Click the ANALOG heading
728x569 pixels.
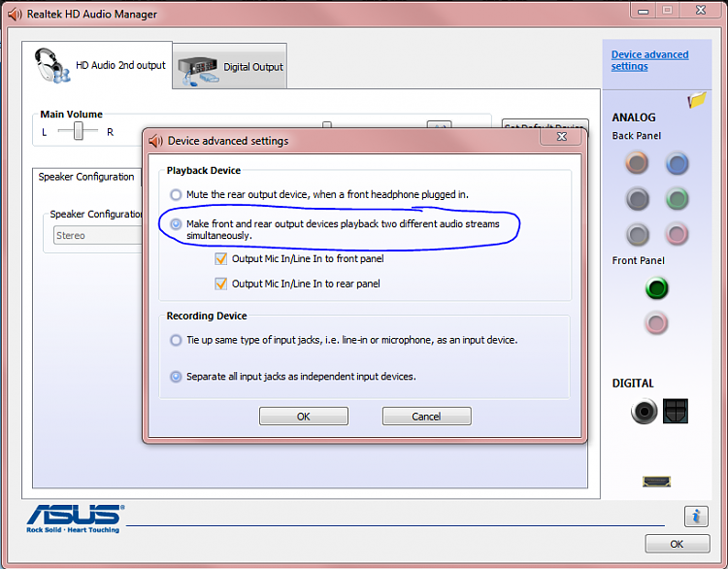click(633, 117)
